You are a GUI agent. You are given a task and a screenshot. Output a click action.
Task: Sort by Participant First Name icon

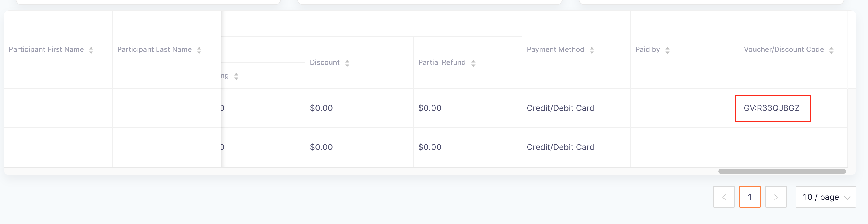pyautogui.click(x=91, y=50)
